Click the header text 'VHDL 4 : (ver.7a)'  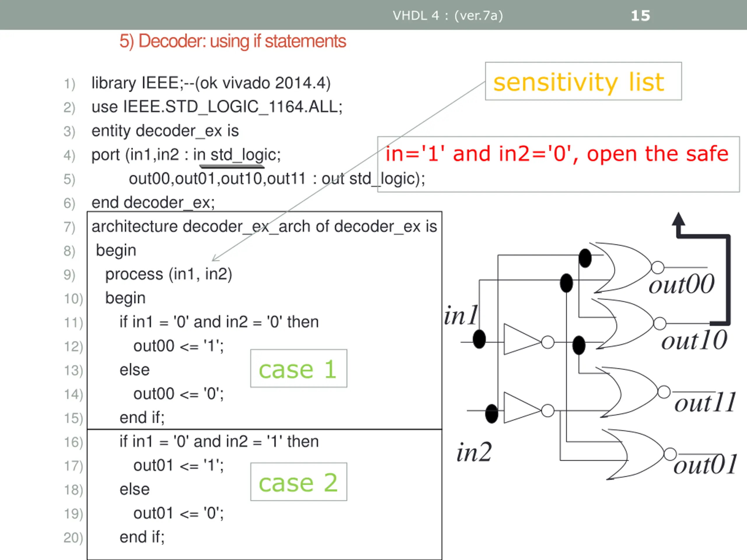click(448, 15)
